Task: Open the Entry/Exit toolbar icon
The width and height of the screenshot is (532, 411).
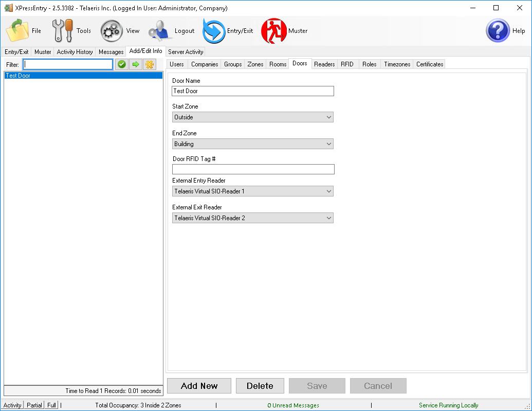Action: click(x=214, y=31)
